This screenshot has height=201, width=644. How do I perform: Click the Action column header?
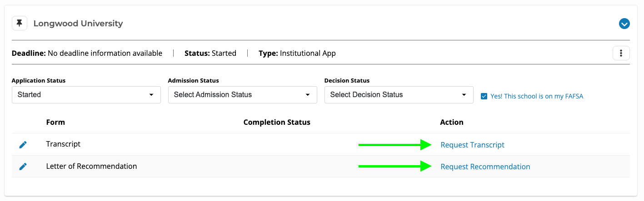pos(451,122)
